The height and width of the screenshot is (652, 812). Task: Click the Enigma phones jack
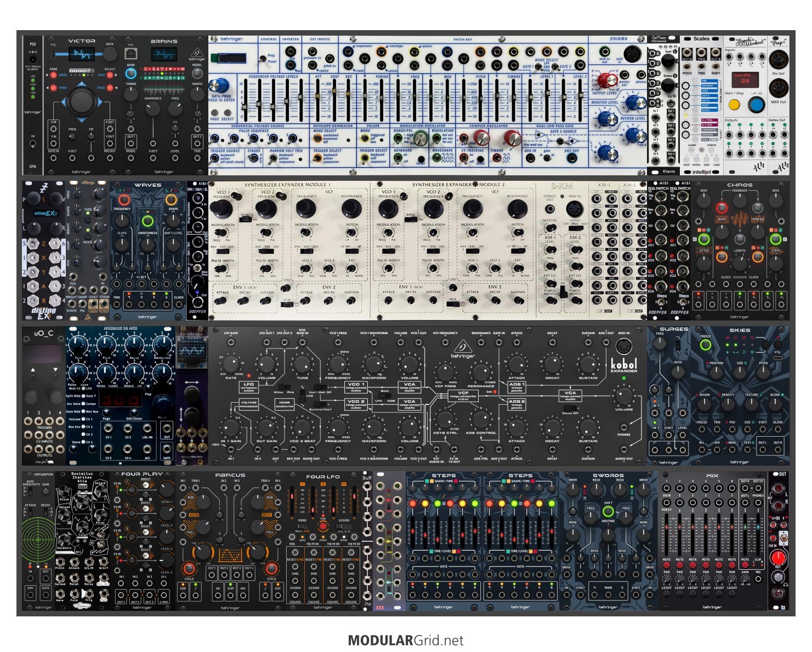640,74
